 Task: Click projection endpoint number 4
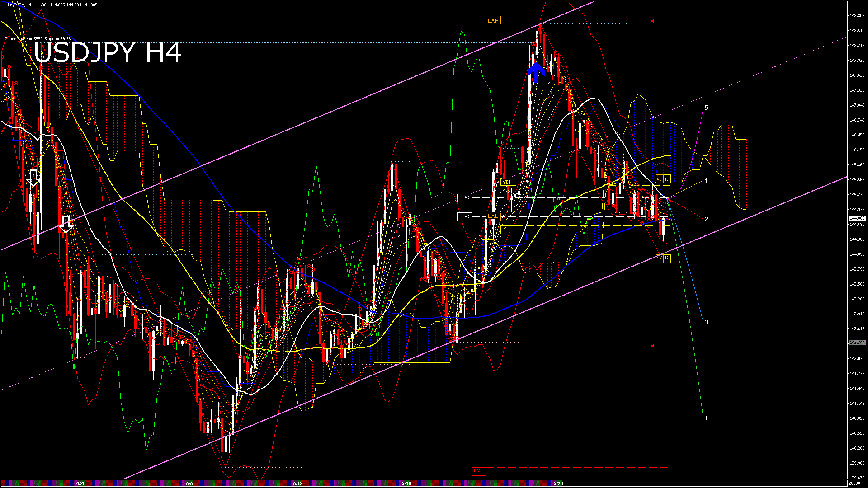[706, 418]
